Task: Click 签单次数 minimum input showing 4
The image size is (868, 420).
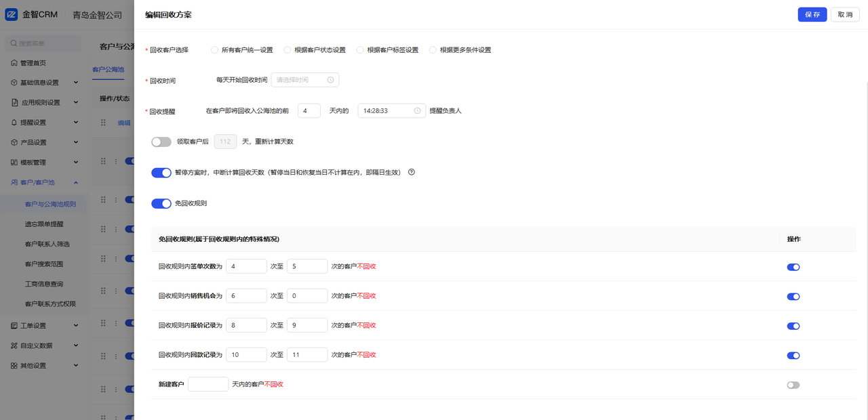Action: tap(246, 267)
